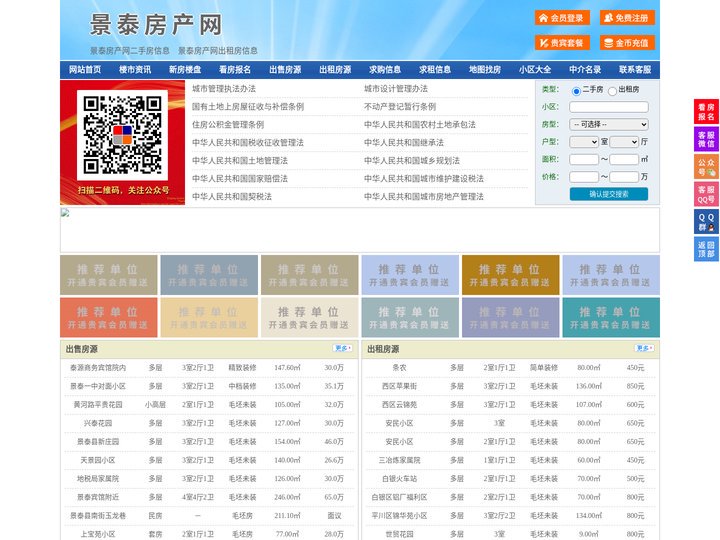Open 城市管理执法办法 link

pos(224,89)
